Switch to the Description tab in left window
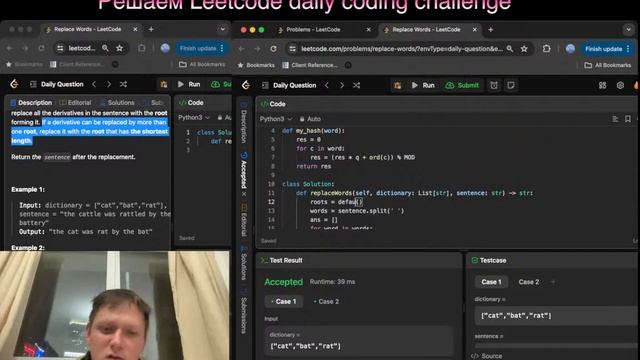 31,102
